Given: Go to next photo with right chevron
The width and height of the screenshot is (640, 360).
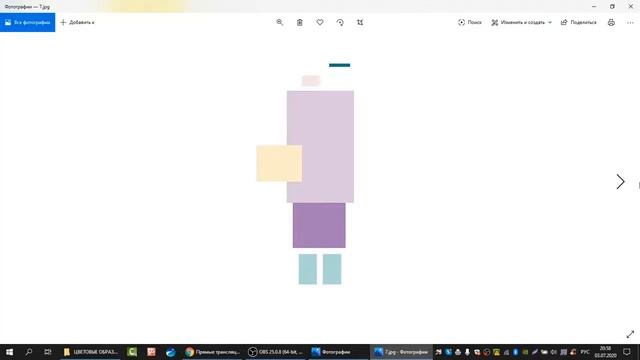Looking at the screenshot, I should 620,182.
